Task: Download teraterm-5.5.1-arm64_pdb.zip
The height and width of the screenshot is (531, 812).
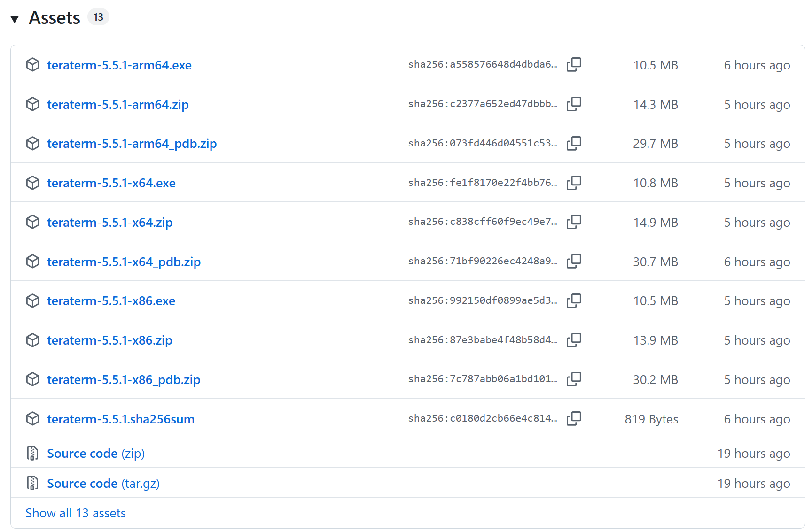Action: [132, 144]
